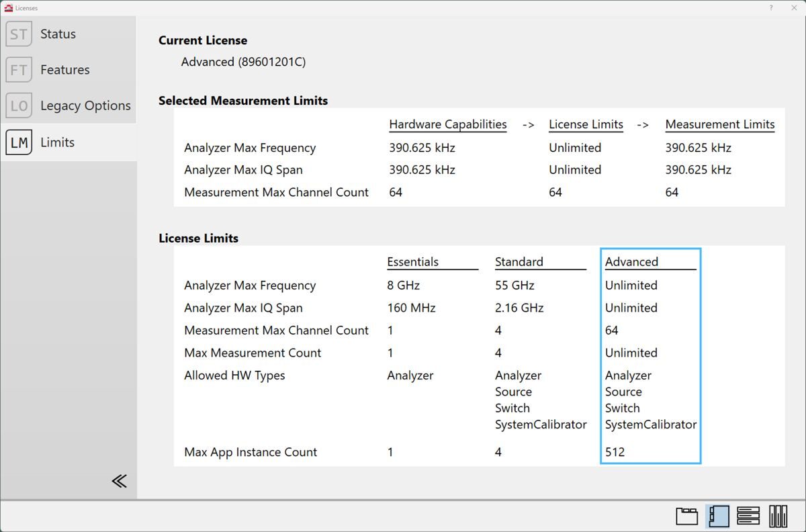Click Essentials value 1 for Max Measurement Count

click(390, 353)
